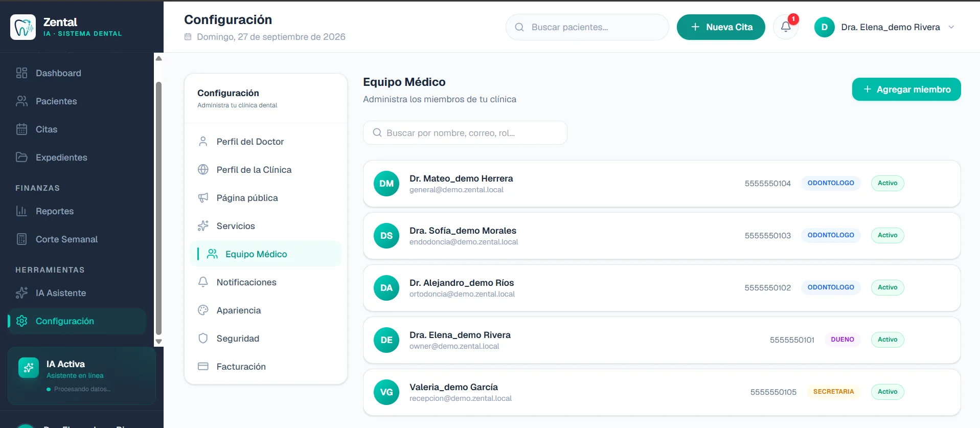Click the Zental tooth logo icon
Image resolution: width=980 pixels, height=428 pixels.
[x=23, y=27]
